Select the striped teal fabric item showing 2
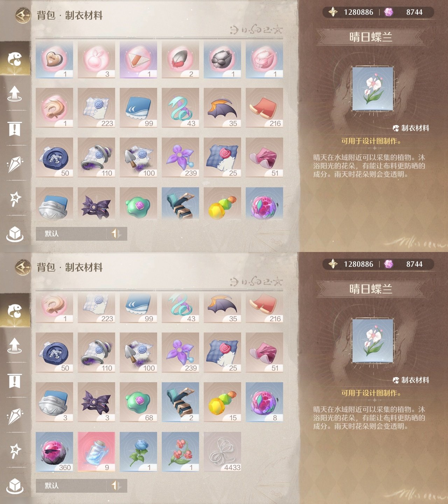 click(180, 402)
